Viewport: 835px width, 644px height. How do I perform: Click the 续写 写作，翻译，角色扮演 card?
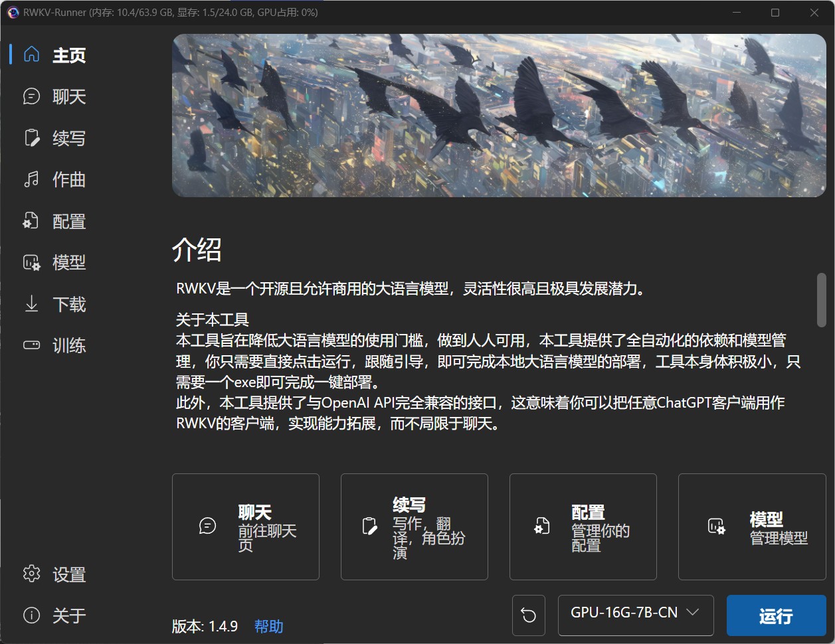415,526
